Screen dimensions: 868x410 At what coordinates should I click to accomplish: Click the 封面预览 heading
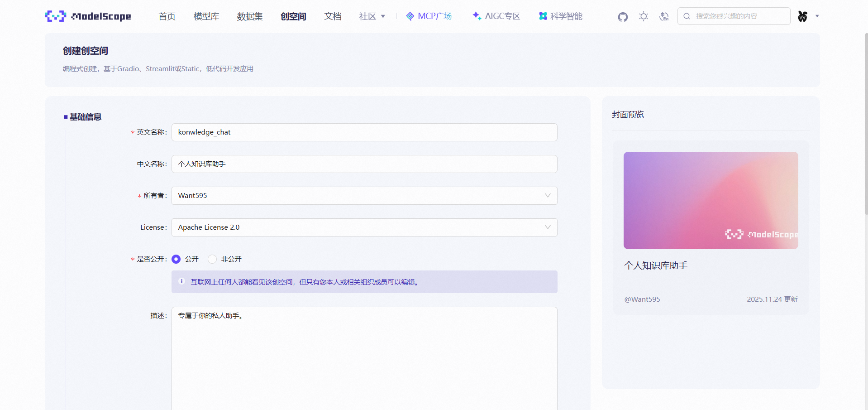pos(628,115)
